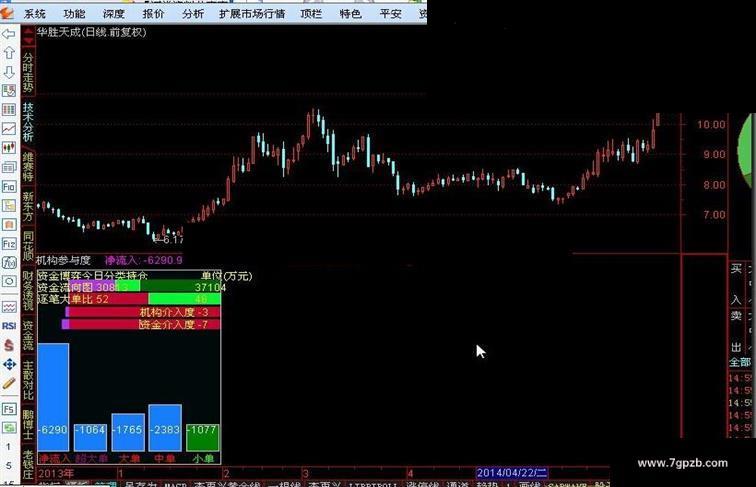This screenshot has width=756, height=487.
Task: Click the wavy line indicator icon
Action: click(9, 307)
